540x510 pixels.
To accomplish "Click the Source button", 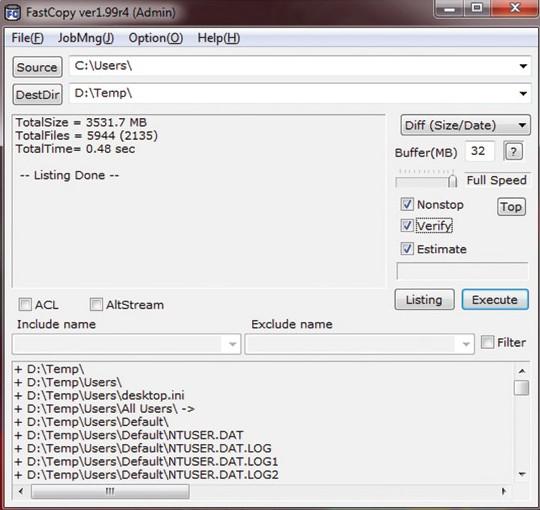I will 37,67.
